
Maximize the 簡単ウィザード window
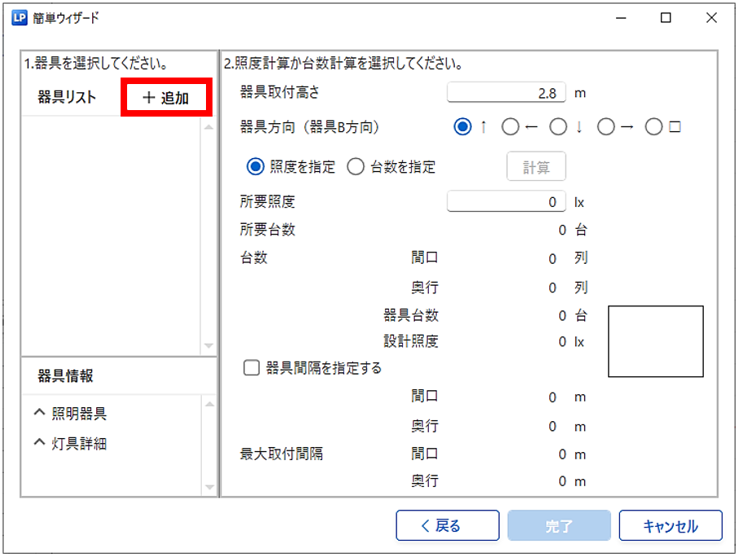click(x=666, y=18)
